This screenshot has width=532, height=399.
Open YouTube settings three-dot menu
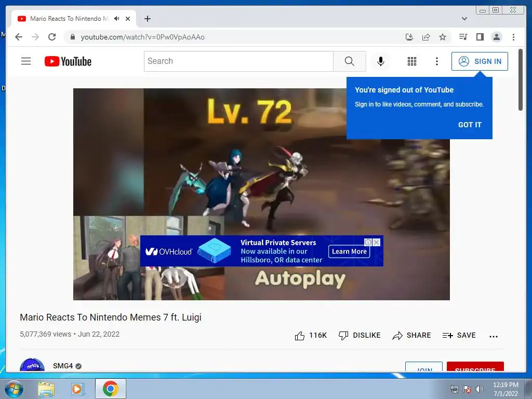(x=436, y=61)
